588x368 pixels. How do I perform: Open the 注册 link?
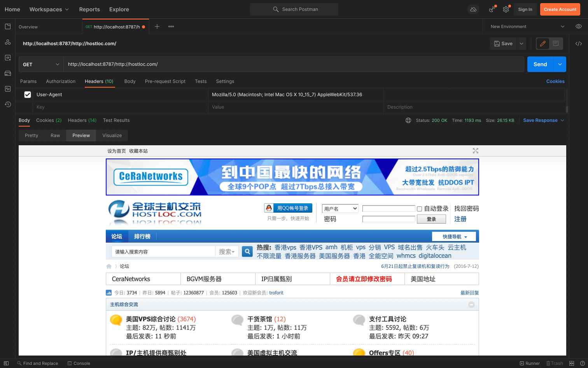(x=460, y=219)
